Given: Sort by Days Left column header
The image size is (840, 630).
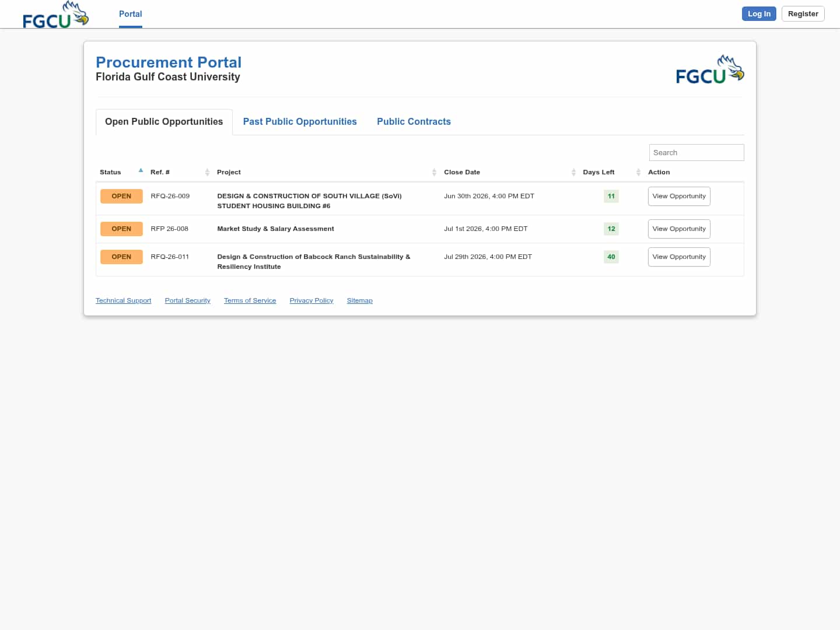Looking at the screenshot, I should click(612, 172).
